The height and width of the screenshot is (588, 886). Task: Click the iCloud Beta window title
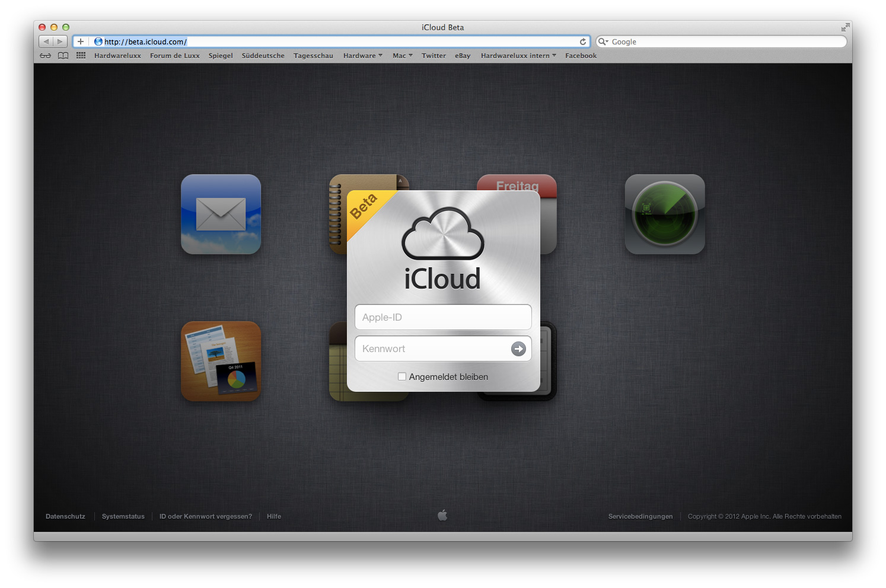(443, 27)
